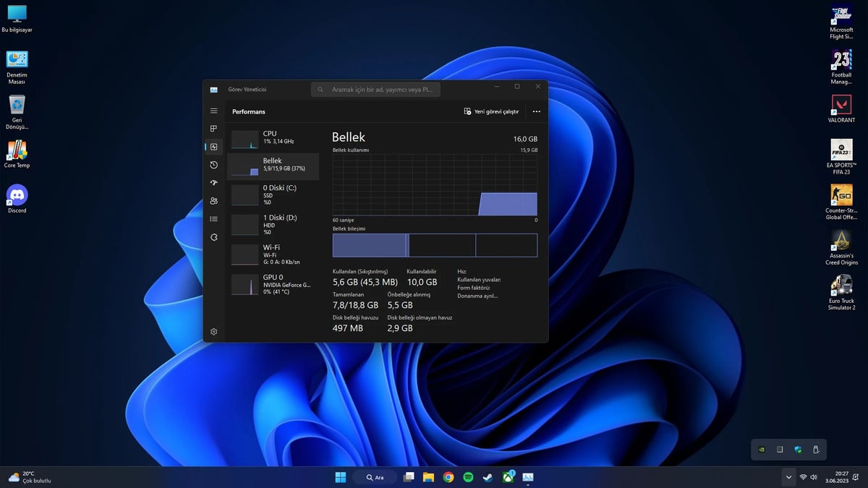Select Discord desktop shortcut
868x488 pixels.
click(x=17, y=199)
